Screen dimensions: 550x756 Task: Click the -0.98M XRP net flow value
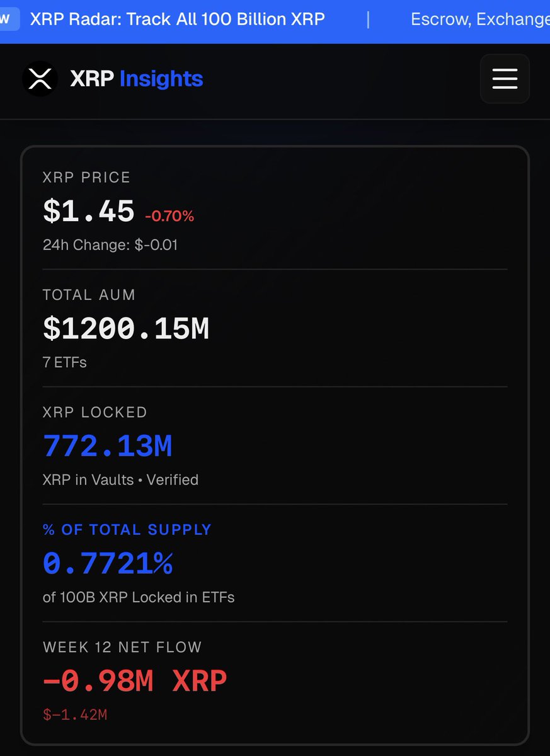click(x=135, y=681)
